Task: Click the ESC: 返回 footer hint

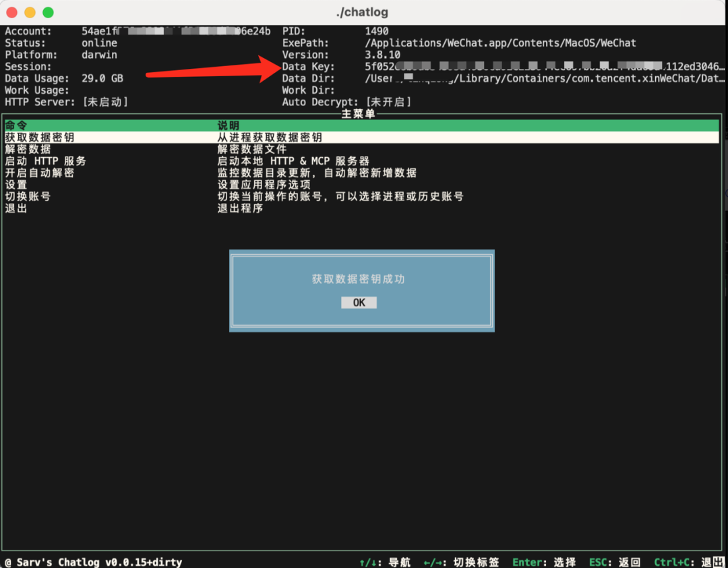Action: tap(615, 562)
